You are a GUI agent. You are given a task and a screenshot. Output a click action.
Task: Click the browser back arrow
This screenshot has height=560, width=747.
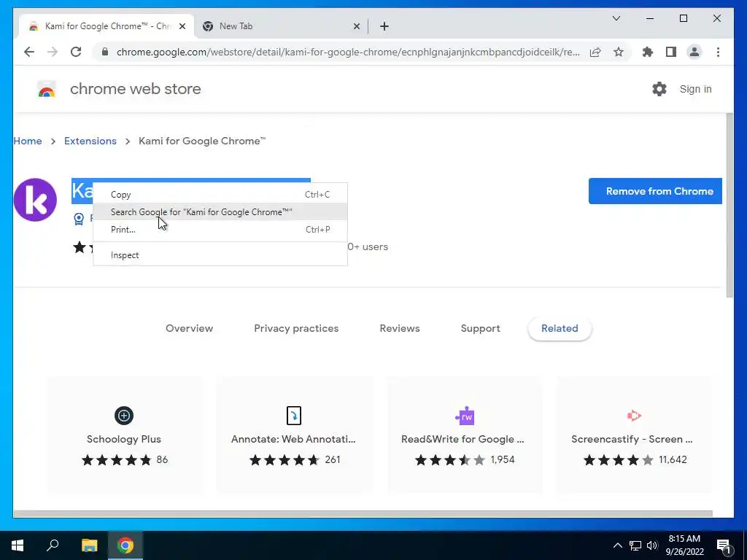coord(29,52)
